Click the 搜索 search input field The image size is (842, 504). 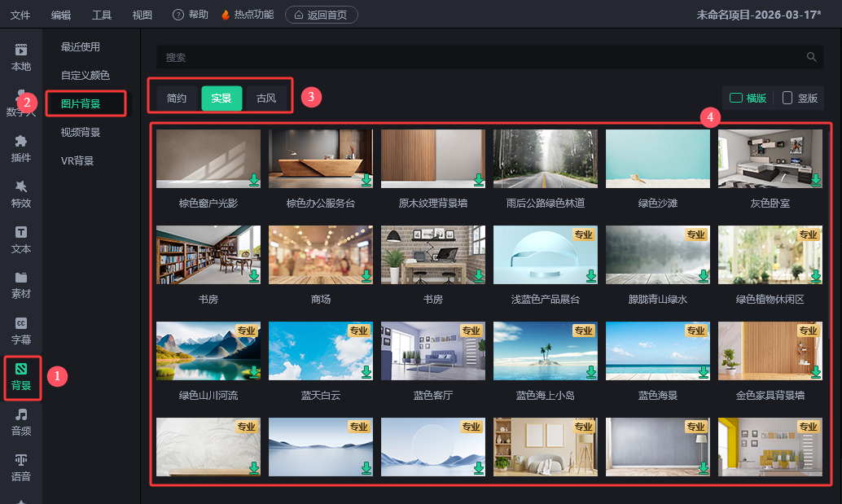coord(480,57)
